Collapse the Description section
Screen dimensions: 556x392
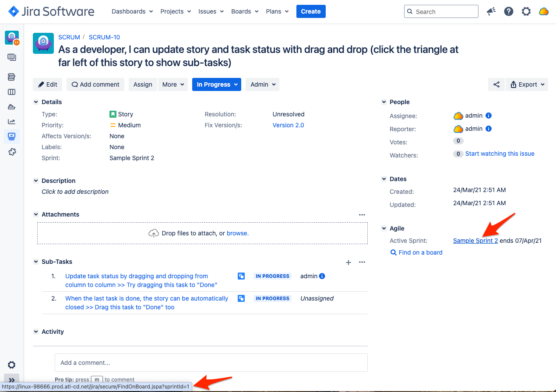36,181
